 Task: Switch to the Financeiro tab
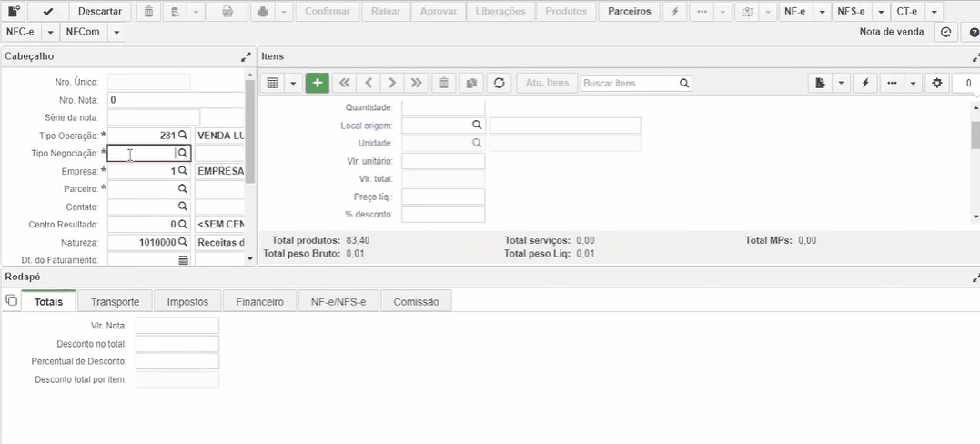click(x=260, y=301)
